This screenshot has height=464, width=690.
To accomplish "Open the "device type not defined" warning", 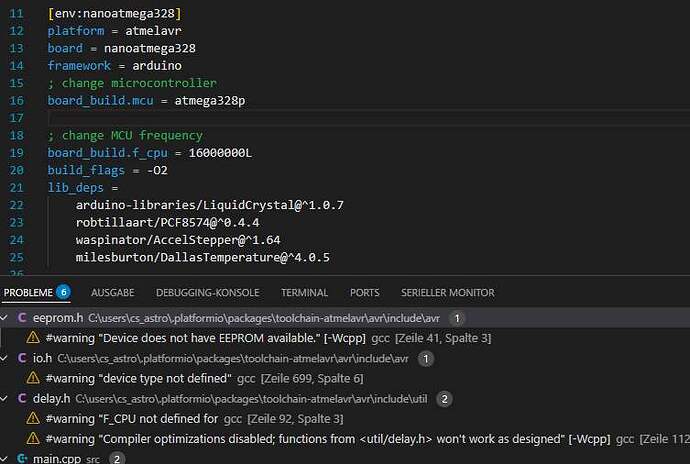I will pos(140,378).
